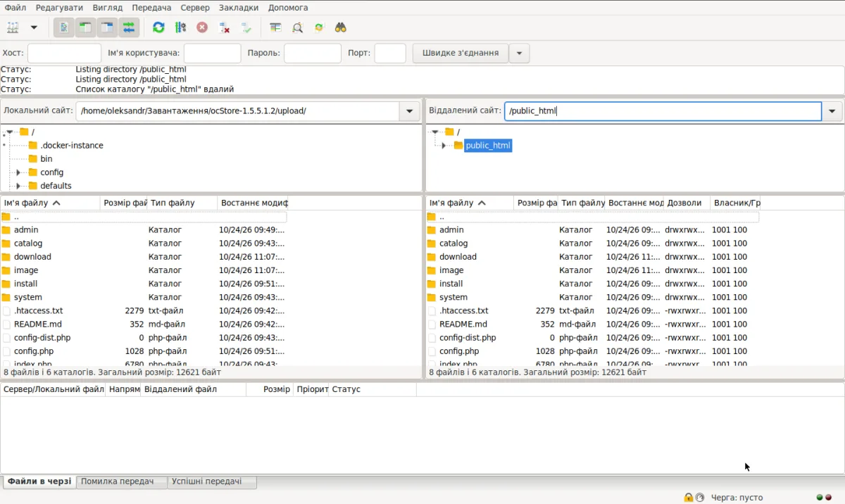Expand the public_html node in remote tree
The image size is (845, 504).
tap(444, 146)
